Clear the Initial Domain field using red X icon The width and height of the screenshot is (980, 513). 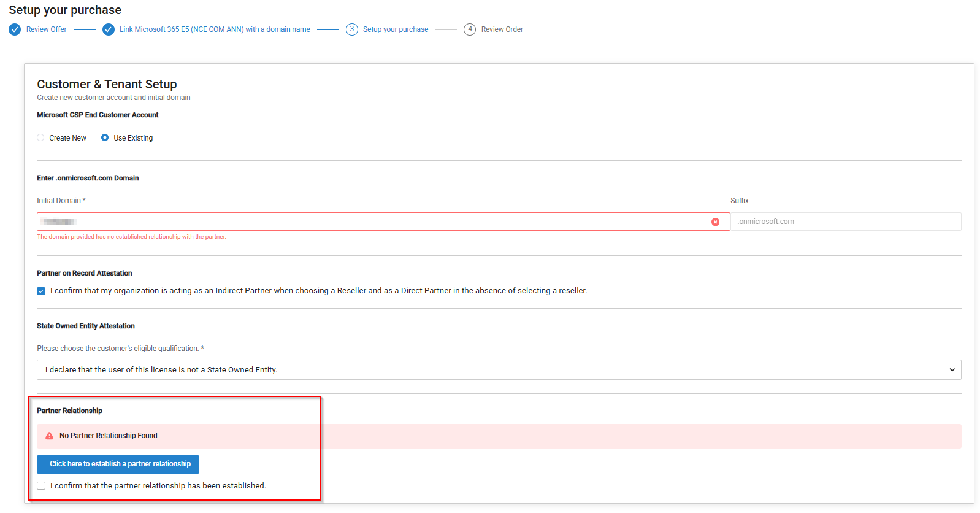tap(715, 222)
